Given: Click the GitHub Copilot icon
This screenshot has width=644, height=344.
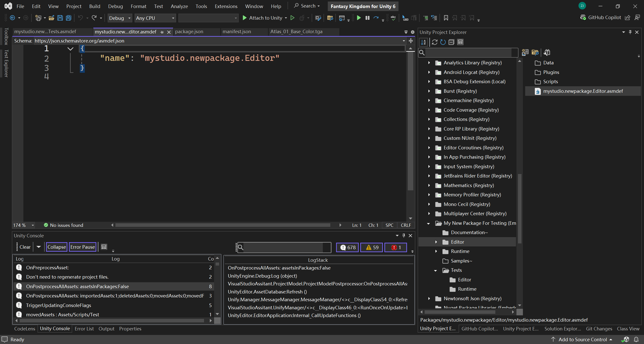Looking at the screenshot, I should coord(583,18).
